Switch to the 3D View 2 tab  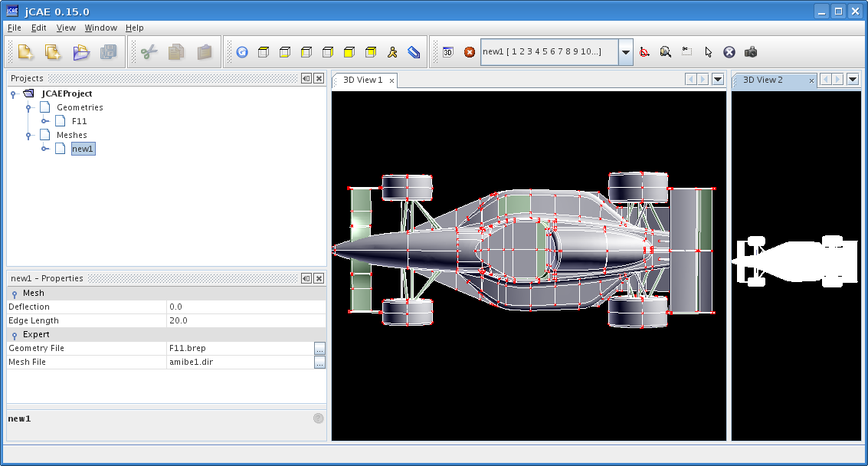pos(763,80)
